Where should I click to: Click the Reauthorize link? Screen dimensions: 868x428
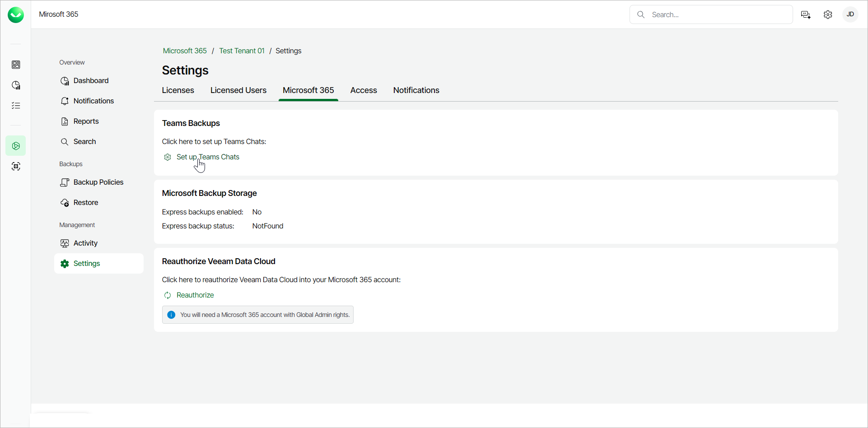click(x=195, y=295)
